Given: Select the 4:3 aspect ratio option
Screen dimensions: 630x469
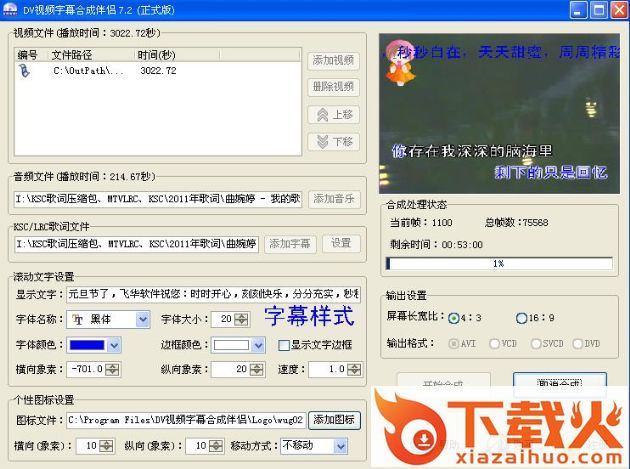Looking at the screenshot, I should tap(454, 318).
